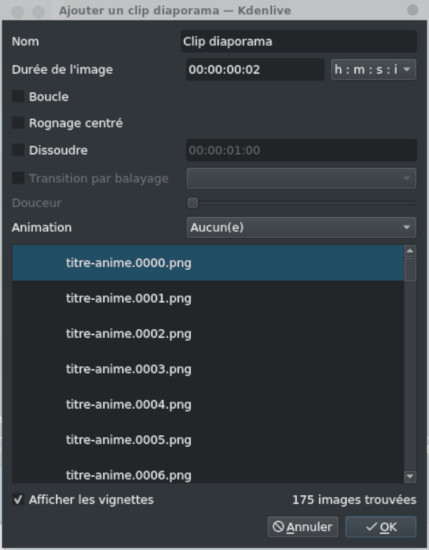Select titre-anime.0000.png in the list
The height and width of the screenshot is (550, 429).
point(208,263)
